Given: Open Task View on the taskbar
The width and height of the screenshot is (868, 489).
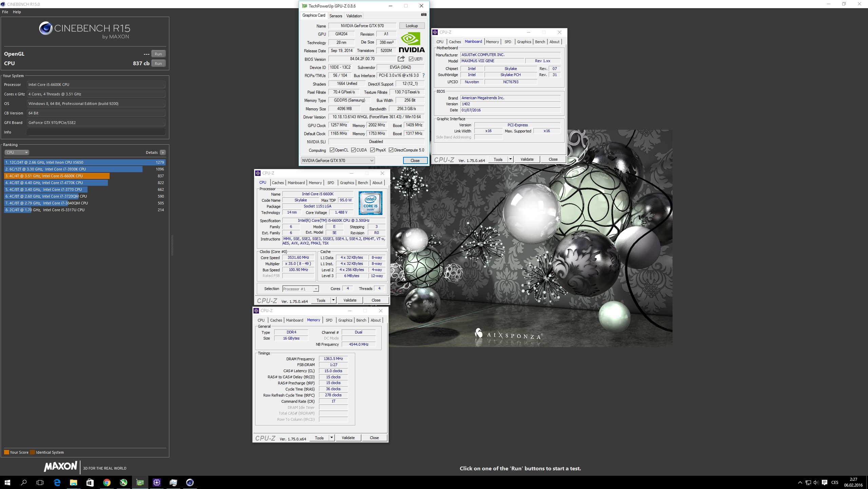Looking at the screenshot, I should coord(40,482).
